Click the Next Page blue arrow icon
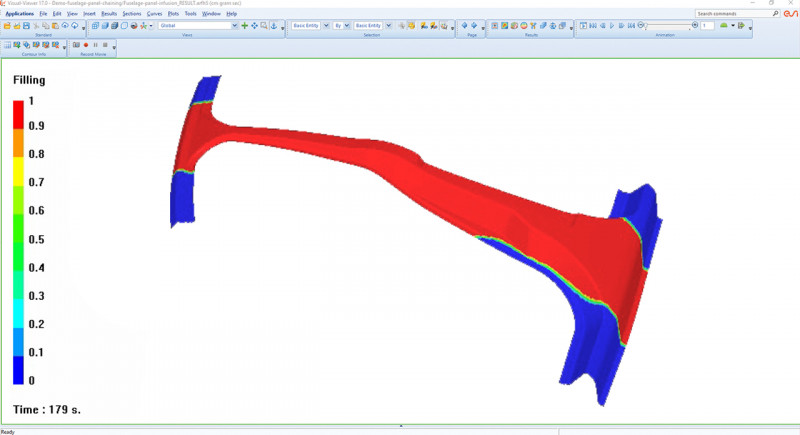The height and width of the screenshot is (435, 800). point(474,25)
